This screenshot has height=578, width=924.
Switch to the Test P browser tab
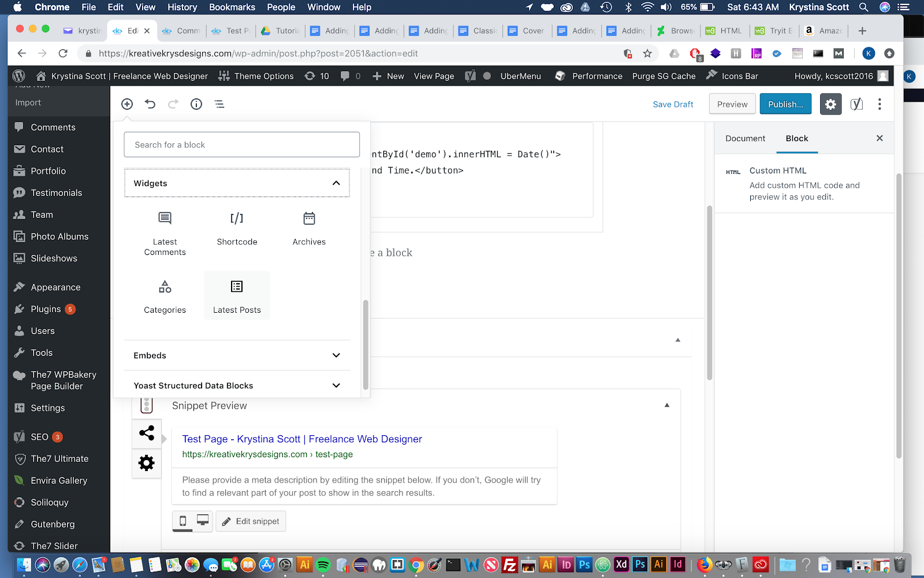(230, 31)
